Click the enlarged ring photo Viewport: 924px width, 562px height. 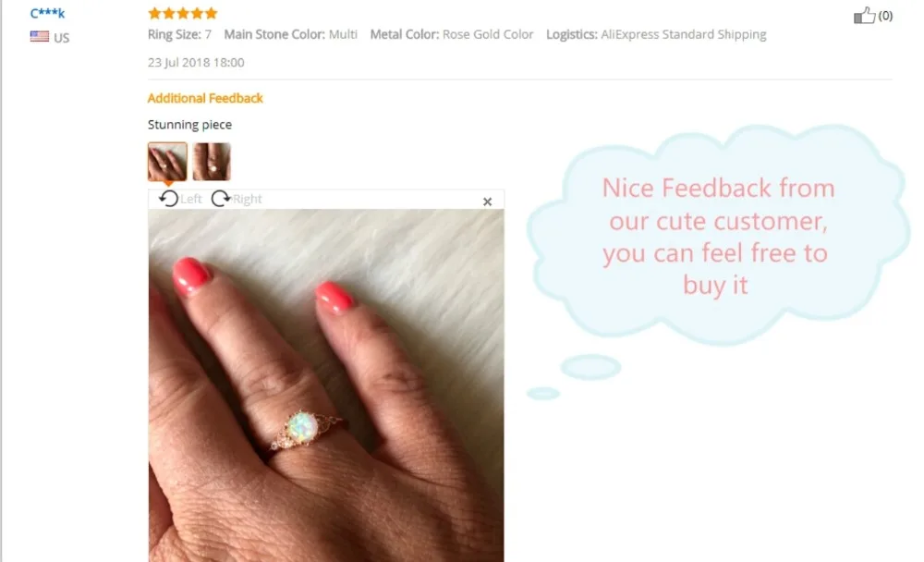click(x=326, y=385)
